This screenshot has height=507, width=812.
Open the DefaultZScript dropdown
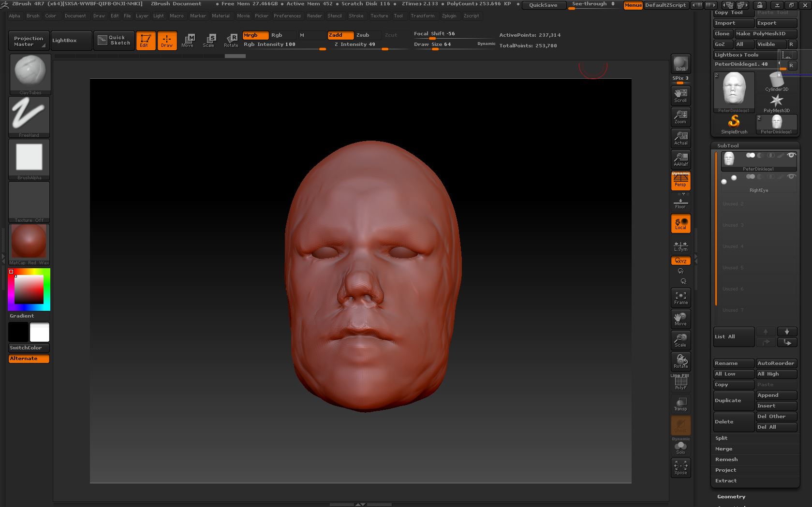(665, 5)
